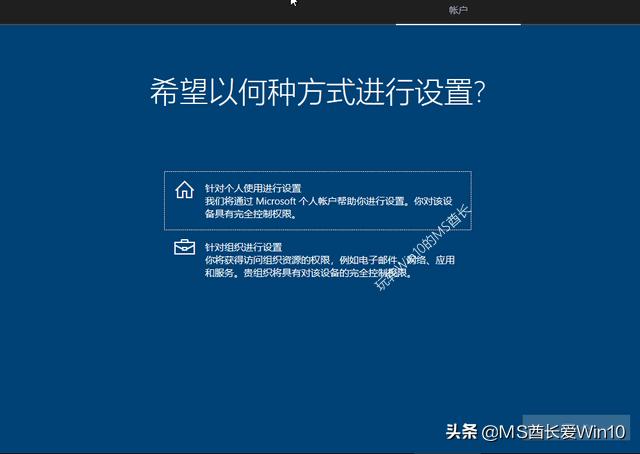Select 针对个人使用进行设置 option
Image resolution: width=640 pixels, height=454 pixels.
pos(318,201)
